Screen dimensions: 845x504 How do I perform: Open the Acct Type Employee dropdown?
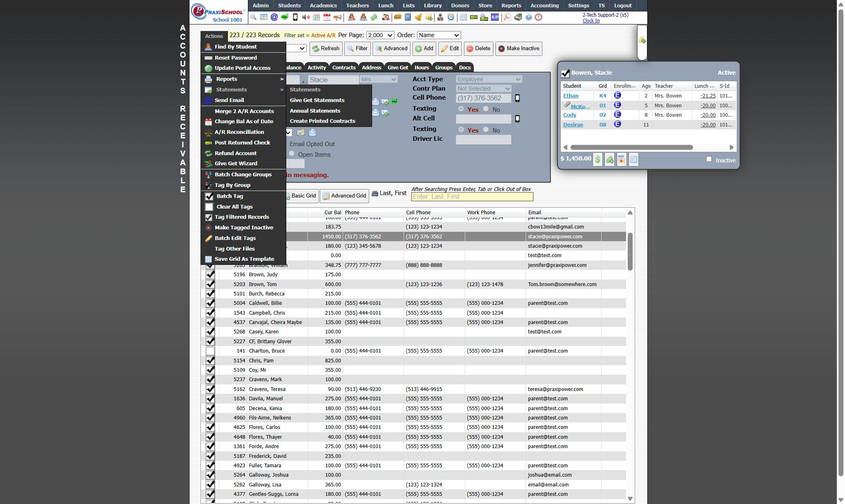[x=488, y=79]
